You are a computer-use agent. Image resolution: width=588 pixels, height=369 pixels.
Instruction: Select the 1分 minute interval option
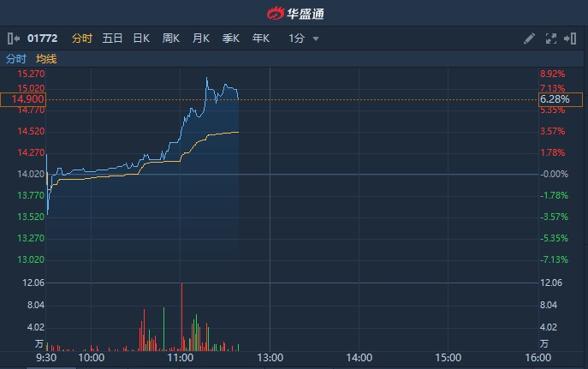[x=296, y=39]
